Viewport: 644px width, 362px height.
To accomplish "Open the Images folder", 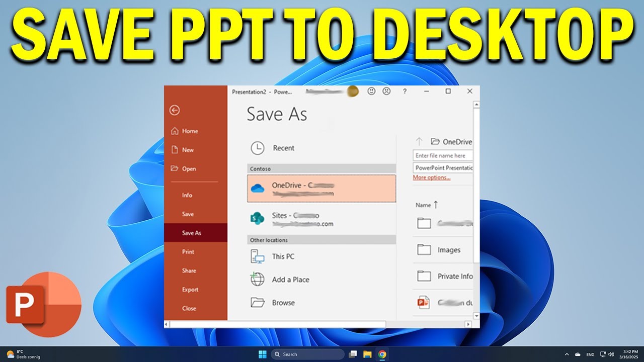I will click(443, 250).
